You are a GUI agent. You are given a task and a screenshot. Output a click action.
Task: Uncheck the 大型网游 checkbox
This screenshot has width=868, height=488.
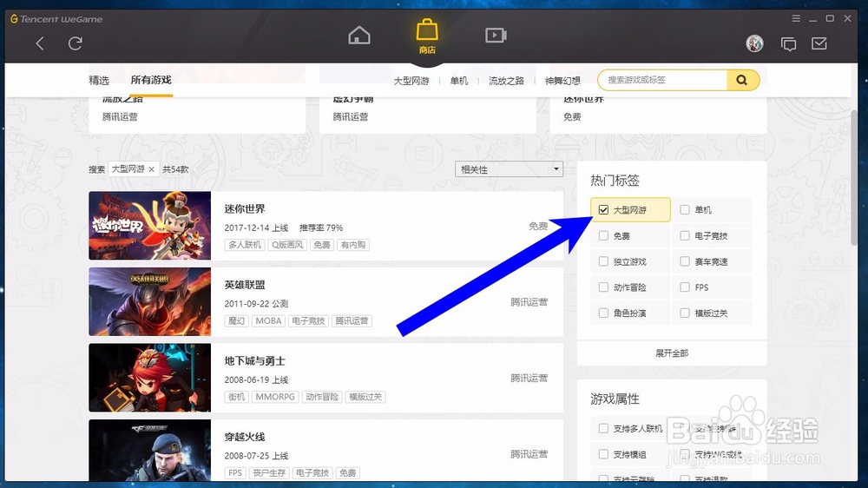[x=603, y=210]
